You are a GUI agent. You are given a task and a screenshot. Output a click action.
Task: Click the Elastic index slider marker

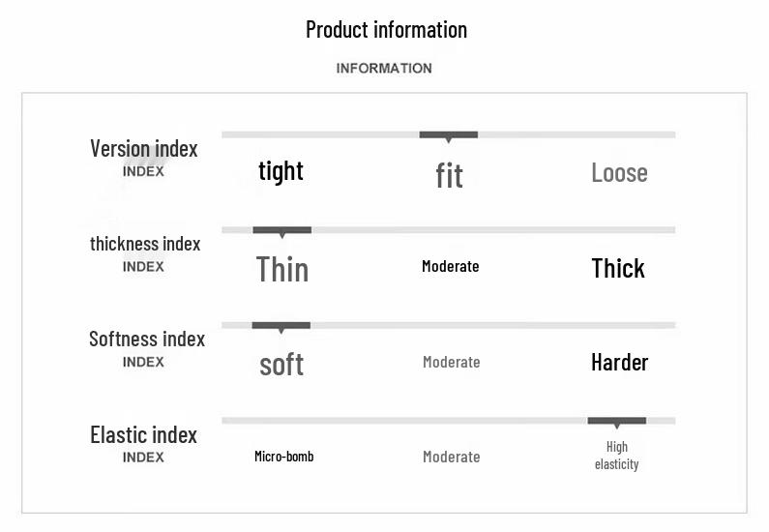click(x=616, y=422)
